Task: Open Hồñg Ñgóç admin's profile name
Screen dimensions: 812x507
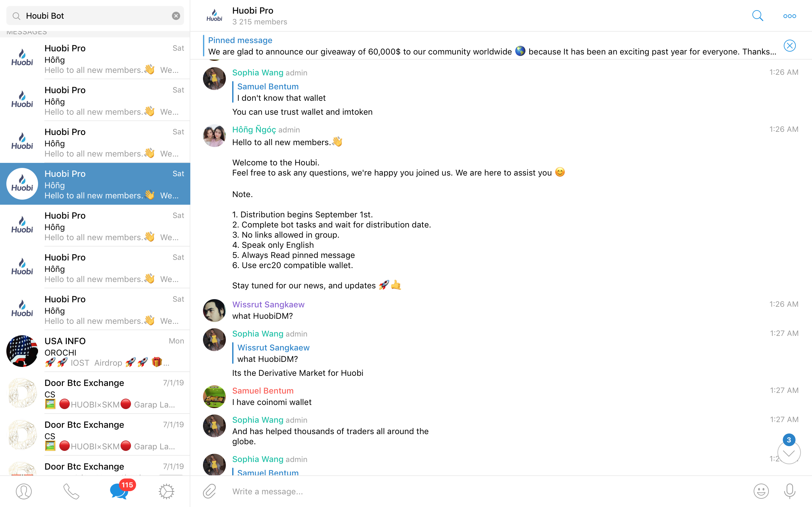Action: tap(254, 130)
